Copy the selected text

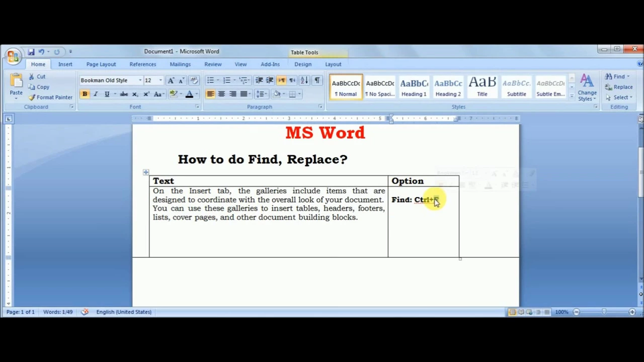(39, 87)
